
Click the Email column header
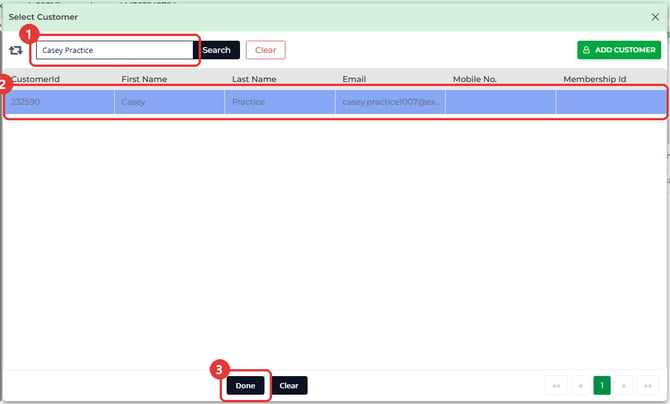(354, 79)
